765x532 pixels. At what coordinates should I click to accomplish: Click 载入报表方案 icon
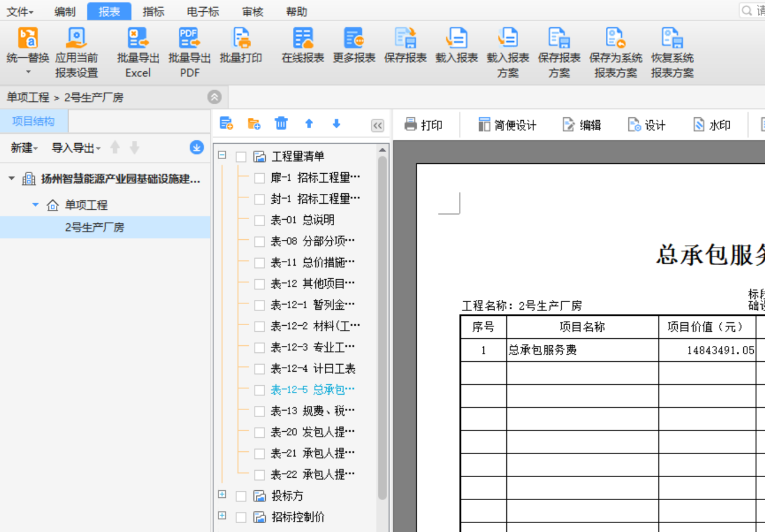coord(508,39)
